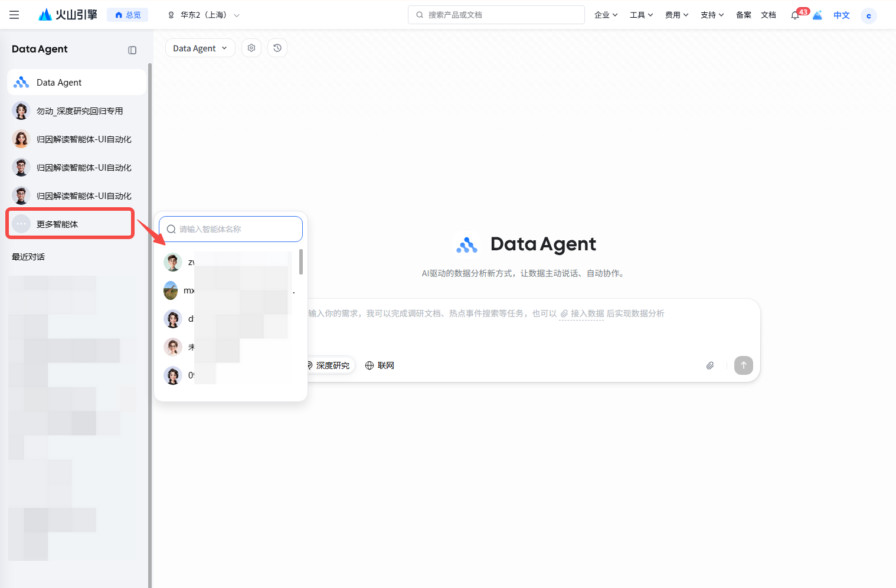Open notifications bell with 43 badge
Image resolution: width=896 pixels, height=588 pixels.
[796, 15]
